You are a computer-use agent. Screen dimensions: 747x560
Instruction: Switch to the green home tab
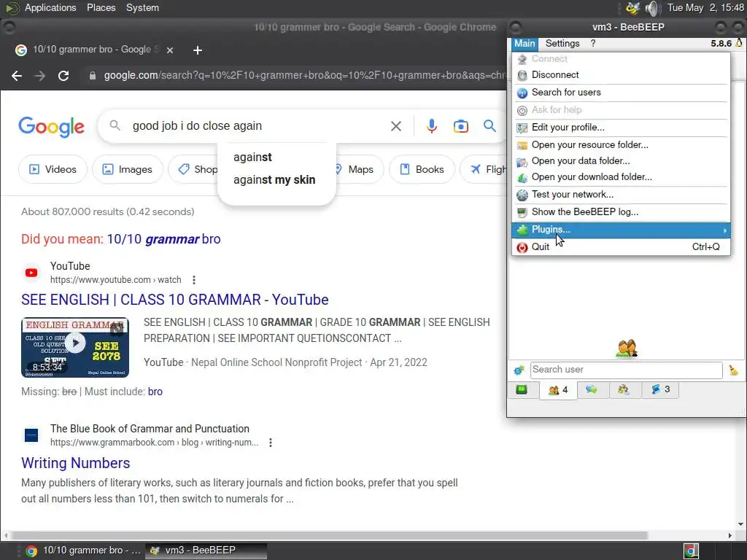(x=522, y=390)
